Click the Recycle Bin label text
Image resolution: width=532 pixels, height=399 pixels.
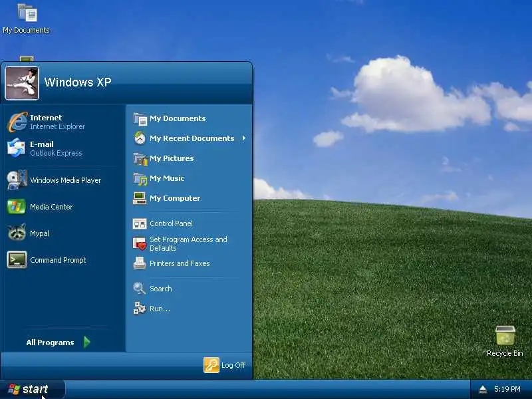point(505,353)
